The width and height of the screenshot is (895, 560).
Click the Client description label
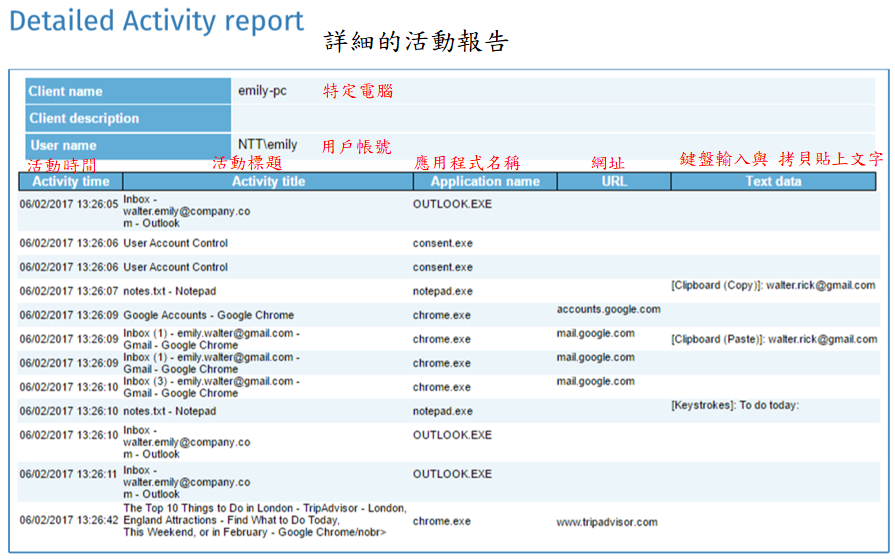(84, 119)
